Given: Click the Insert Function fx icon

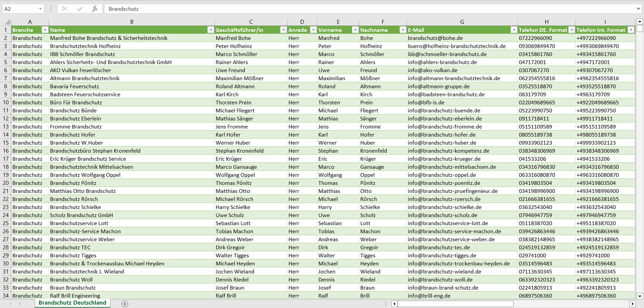Looking at the screenshot, I should 94,9.
